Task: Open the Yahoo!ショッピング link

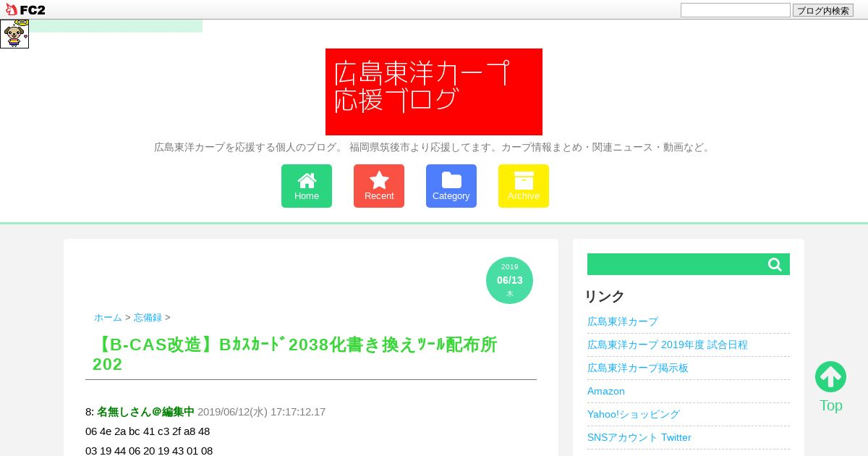Action: click(x=634, y=414)
